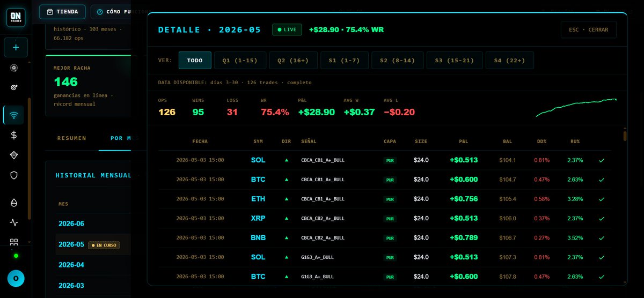Click the green status dot in sidebar

[16, 256]
